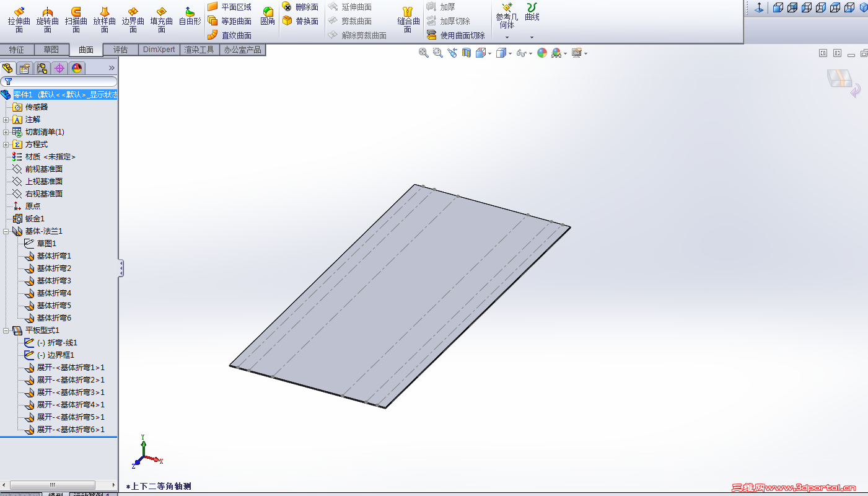Click the 等距曲面 offset surface tool
868x496 pixels.
click(x=230, y=21)
